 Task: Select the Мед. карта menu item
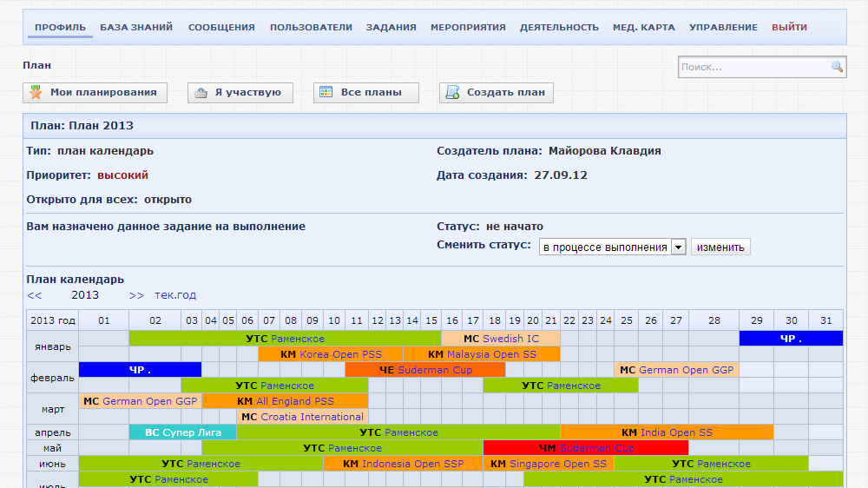643,27
